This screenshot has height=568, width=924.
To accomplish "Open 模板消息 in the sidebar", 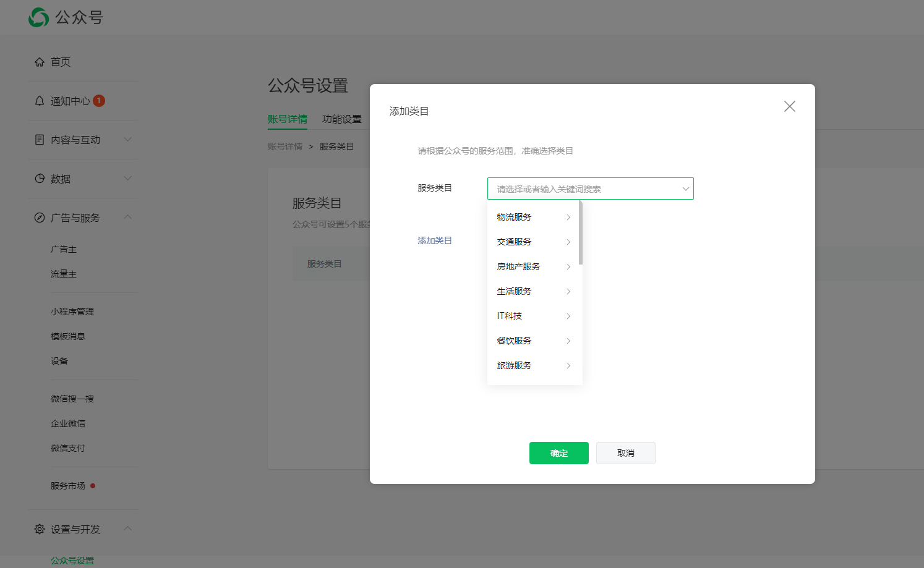I will click(68, 336).
